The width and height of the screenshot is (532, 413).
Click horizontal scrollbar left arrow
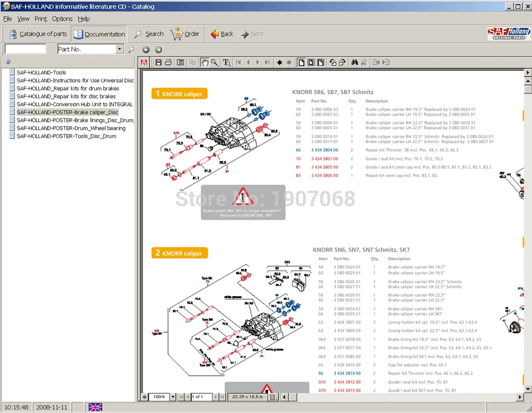284,397
